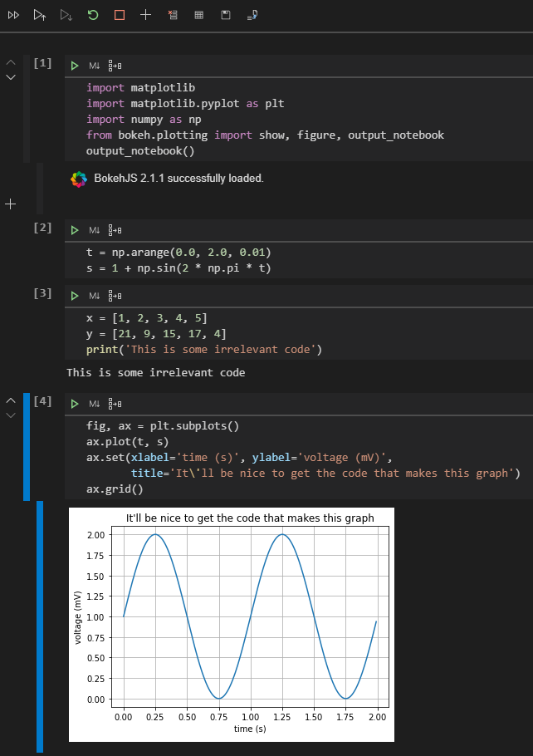This screenshot has height=756, width=533.
Task: Click the 'fig, ax = plt.subplots()' line
Action: pos(163,425)
